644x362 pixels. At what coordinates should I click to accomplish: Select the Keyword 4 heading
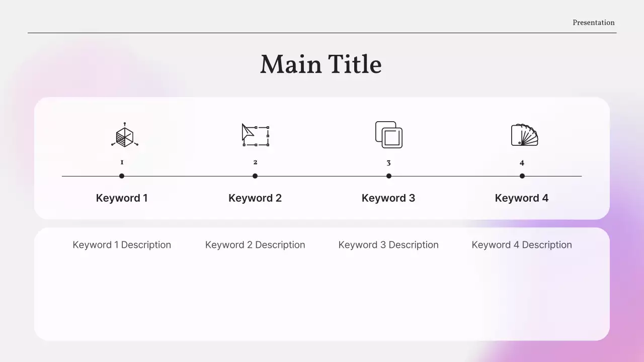[522, 198]
